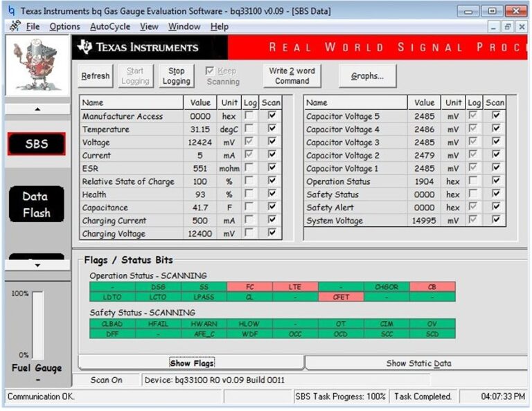This screenshot has height=411, width=532.
Task: Click the SBS Task Progress 100% status
Action: tap(340, 396)
